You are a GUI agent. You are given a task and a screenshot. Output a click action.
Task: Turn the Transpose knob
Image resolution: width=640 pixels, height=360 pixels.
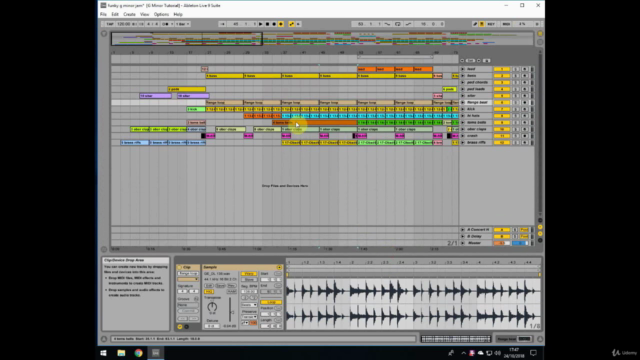coord(212,307)
